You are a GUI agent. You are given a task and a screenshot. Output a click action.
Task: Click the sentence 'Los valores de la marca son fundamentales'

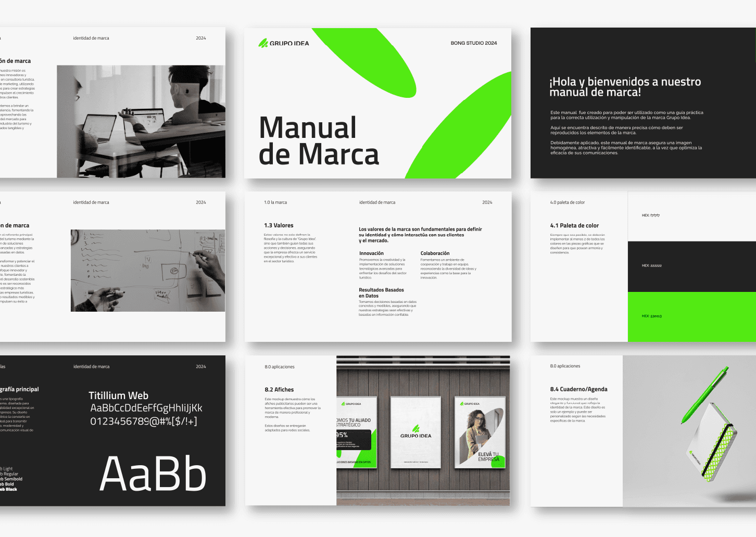420,235
